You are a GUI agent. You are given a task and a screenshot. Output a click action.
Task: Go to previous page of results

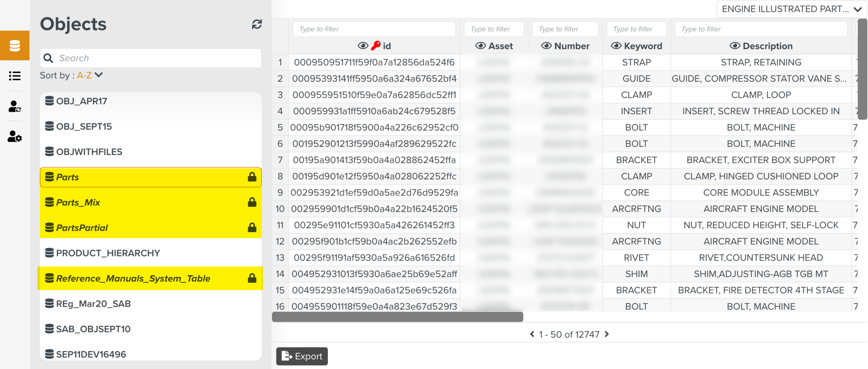(532, 334)
